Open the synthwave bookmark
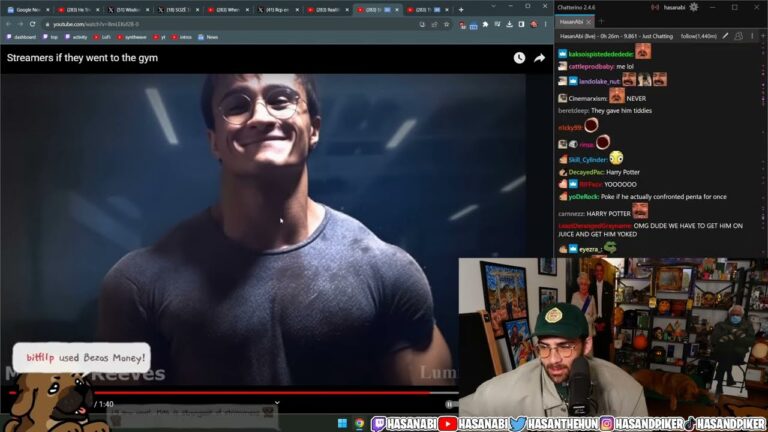This screenshot has height=432, width=768. pyautogui.click(x=132, y=37)
